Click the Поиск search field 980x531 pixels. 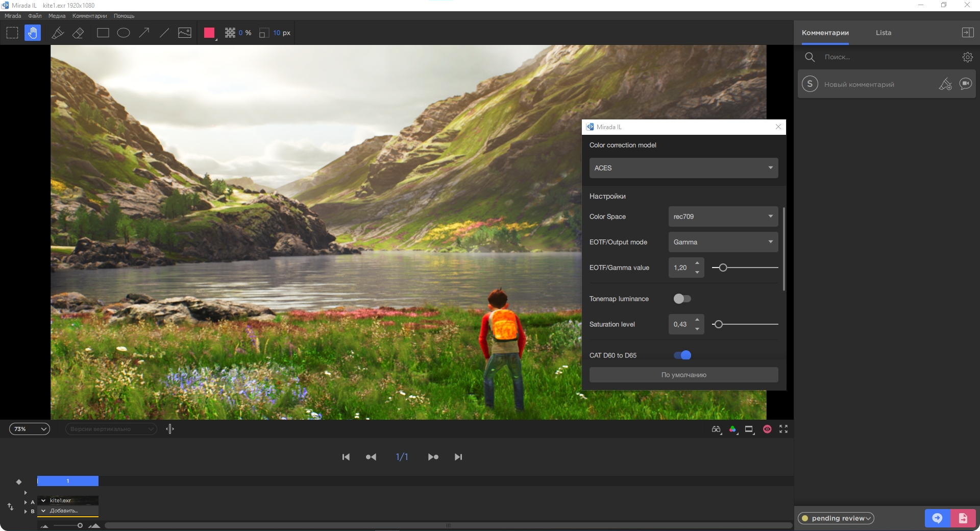coord(888,57)
